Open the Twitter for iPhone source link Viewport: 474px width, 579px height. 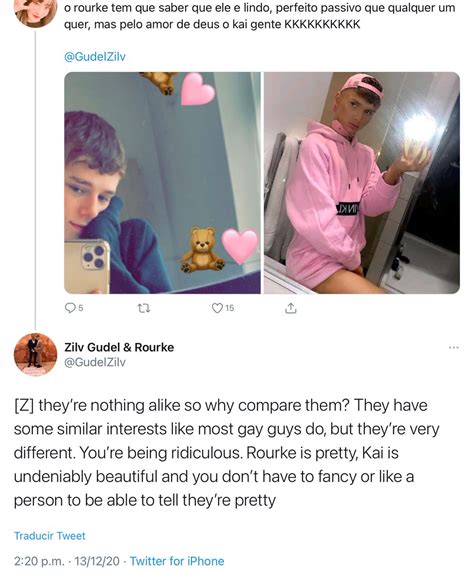(177, 561)
